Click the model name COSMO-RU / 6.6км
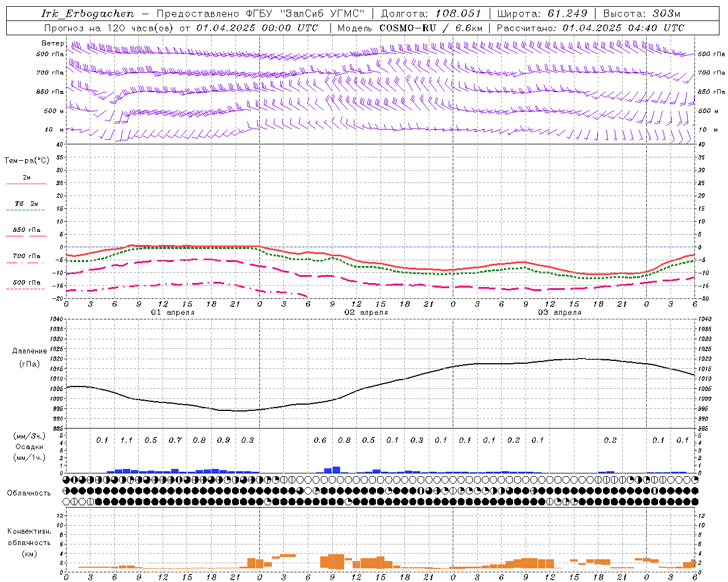Screen dimensions: 728x582 (x=431, y=28)
